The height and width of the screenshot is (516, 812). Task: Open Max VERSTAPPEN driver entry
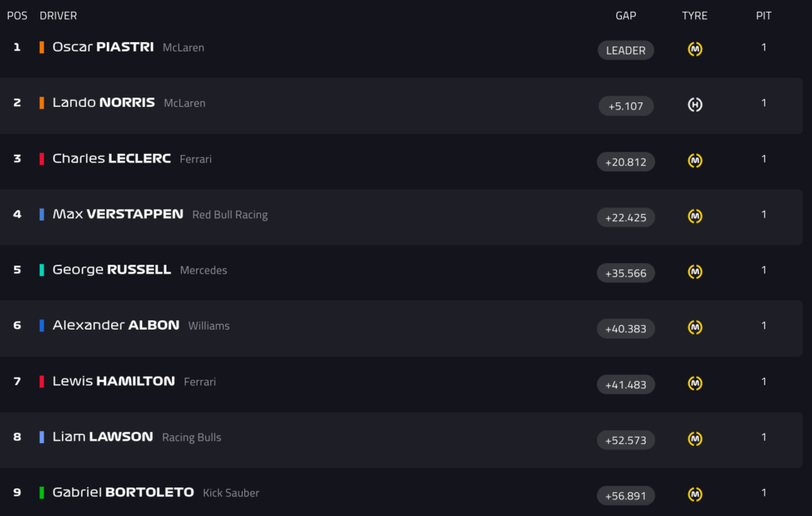(117, 214)
